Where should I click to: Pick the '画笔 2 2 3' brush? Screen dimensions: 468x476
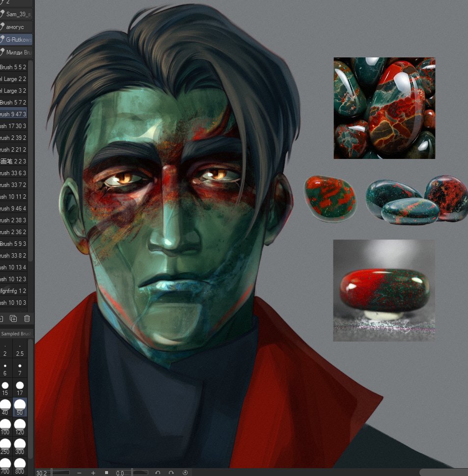coord(14,161)
